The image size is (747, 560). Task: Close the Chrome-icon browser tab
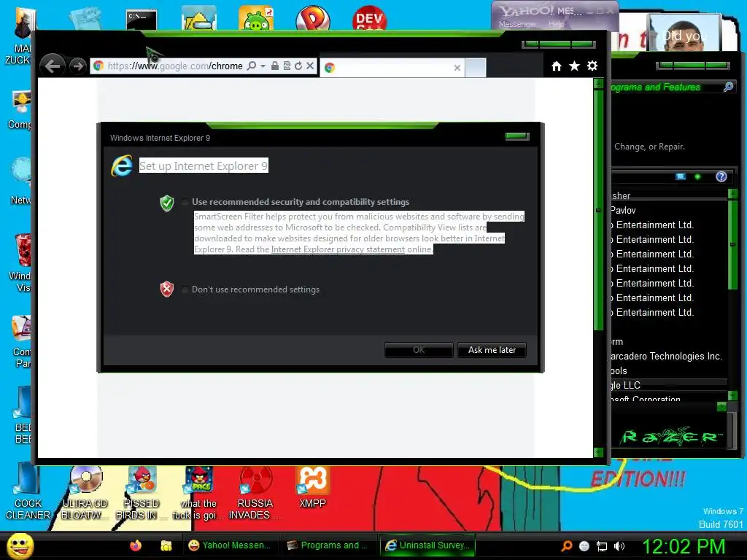click(x=457, y=68)
